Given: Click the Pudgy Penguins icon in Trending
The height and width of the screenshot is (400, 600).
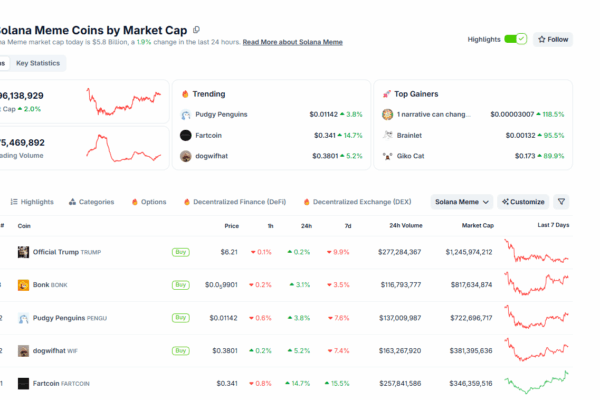Looking at the screenshot, I should point(186,114).
